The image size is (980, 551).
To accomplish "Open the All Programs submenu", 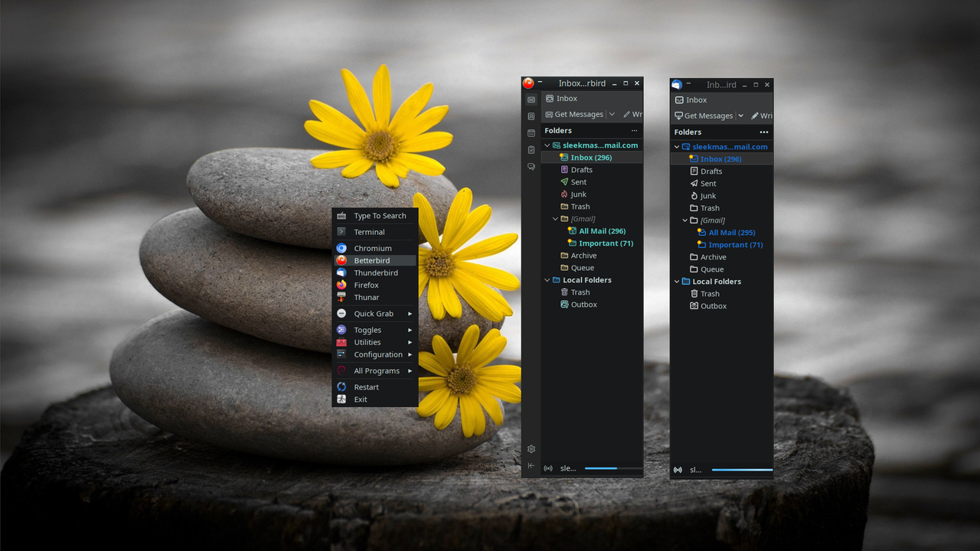I will coord(375,371).
